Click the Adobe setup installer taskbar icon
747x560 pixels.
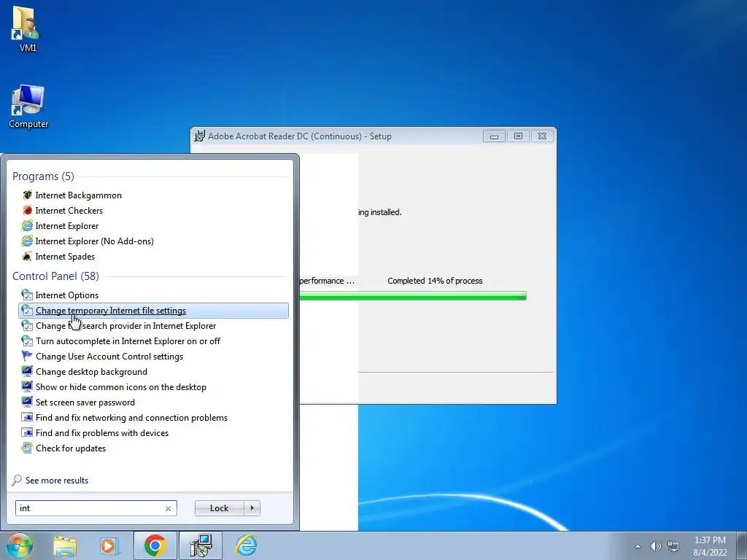pos(201,545)
